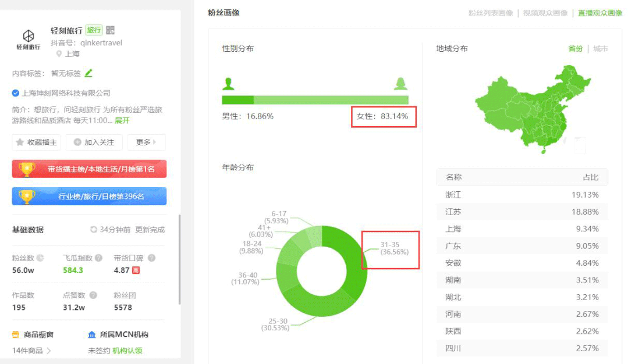
Task: Click the trophy icon on the red banner
Action: tap(27, 169)
